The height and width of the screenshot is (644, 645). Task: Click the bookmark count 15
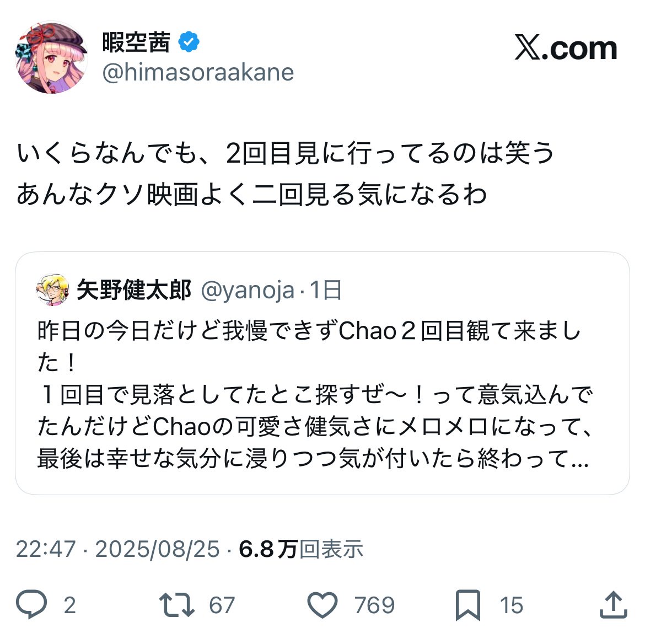(512, 605)
